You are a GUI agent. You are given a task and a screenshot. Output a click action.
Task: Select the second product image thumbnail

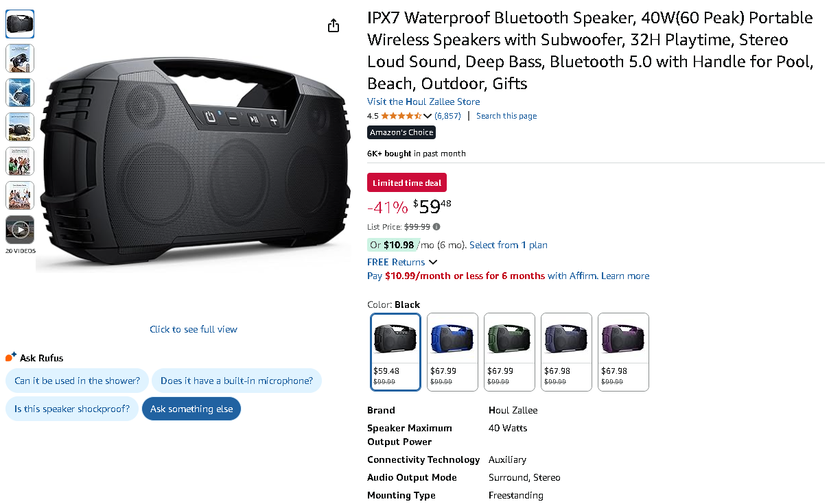click(20, 58)
